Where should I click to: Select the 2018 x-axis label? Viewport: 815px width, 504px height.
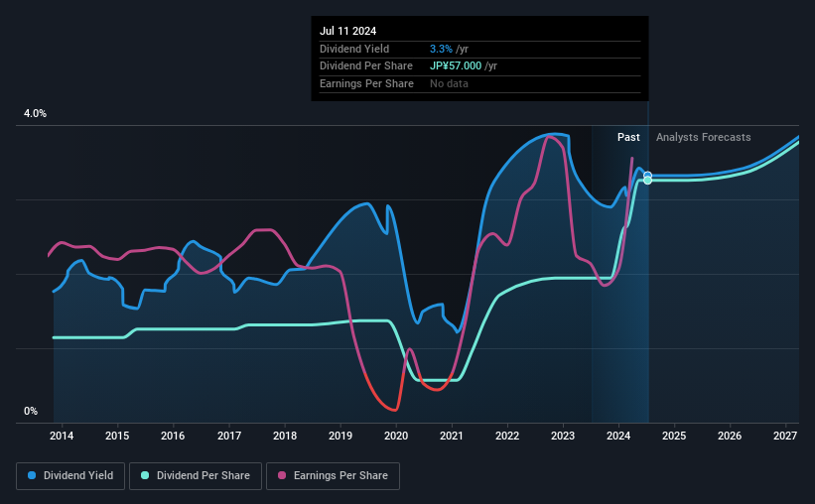(284, 436)
